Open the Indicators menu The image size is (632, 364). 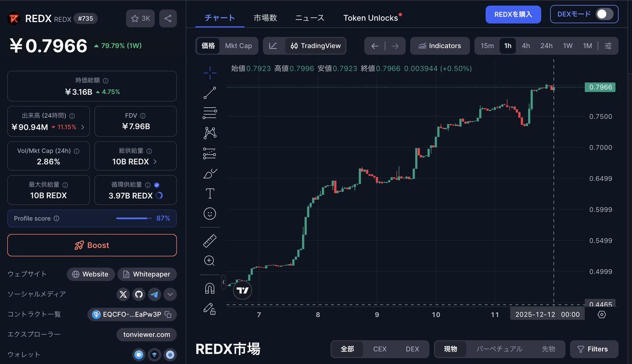point(439,46)
